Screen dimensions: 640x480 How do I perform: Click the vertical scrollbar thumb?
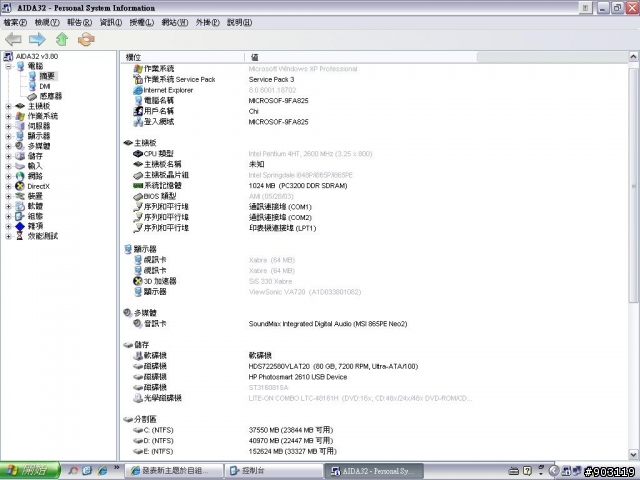click(633, 186)
